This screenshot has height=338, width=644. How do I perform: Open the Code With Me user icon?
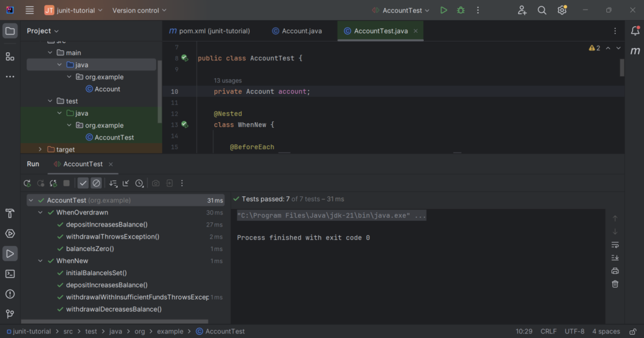point(522,10)
